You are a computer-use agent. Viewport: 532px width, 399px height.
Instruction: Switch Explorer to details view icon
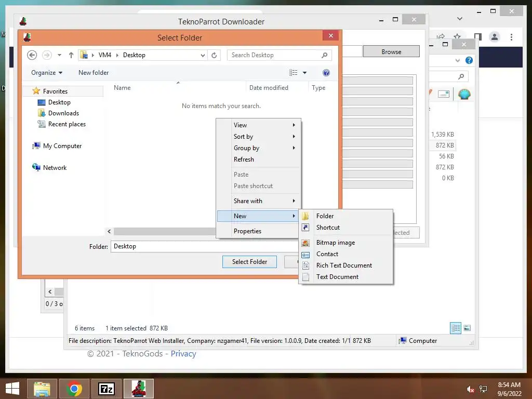(x=455, y=328)
